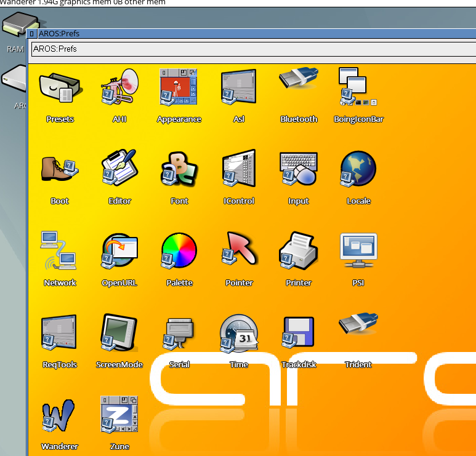Click the AROS:Prefs window title bar
476x456 pixels.
(257, 34)
